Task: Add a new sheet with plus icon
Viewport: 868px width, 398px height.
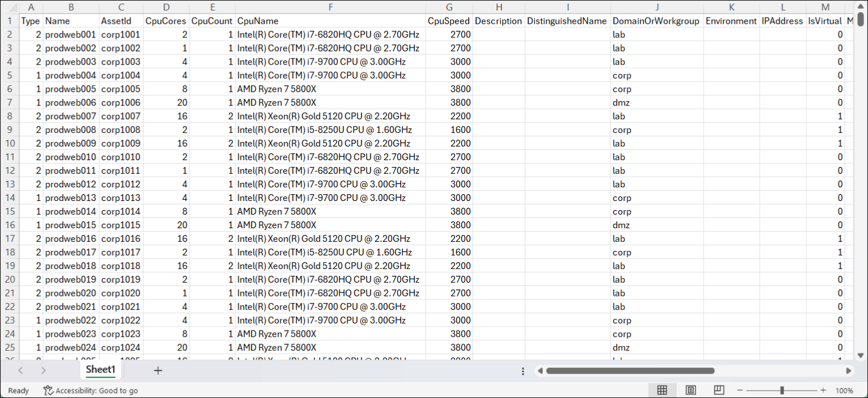Action: click(x=158, y=371)
